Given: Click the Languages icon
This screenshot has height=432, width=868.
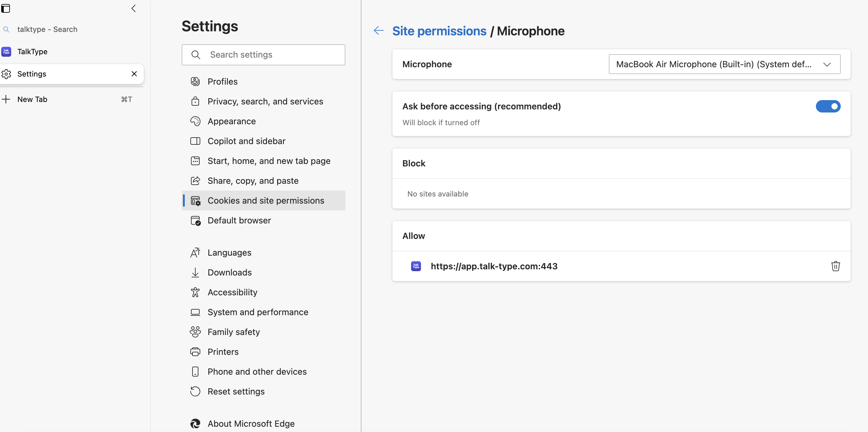Looking at the screenshot, I should (195, 252).
